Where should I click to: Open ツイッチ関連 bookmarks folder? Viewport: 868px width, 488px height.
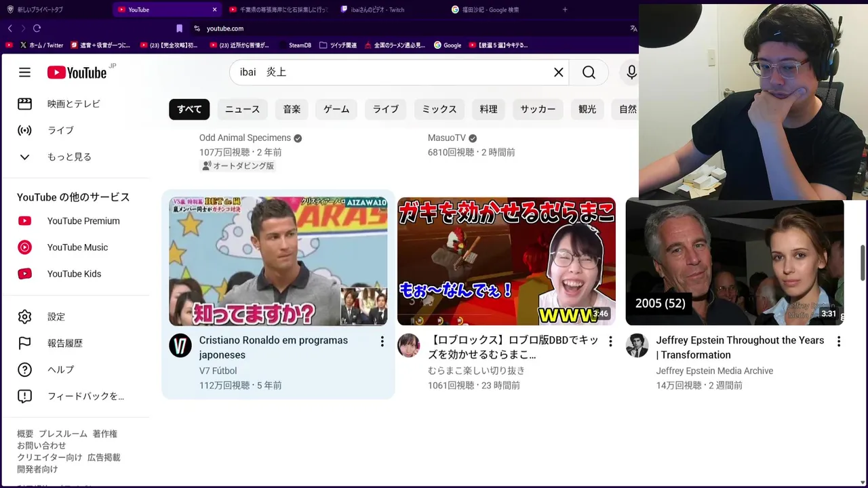coord(338,45)
